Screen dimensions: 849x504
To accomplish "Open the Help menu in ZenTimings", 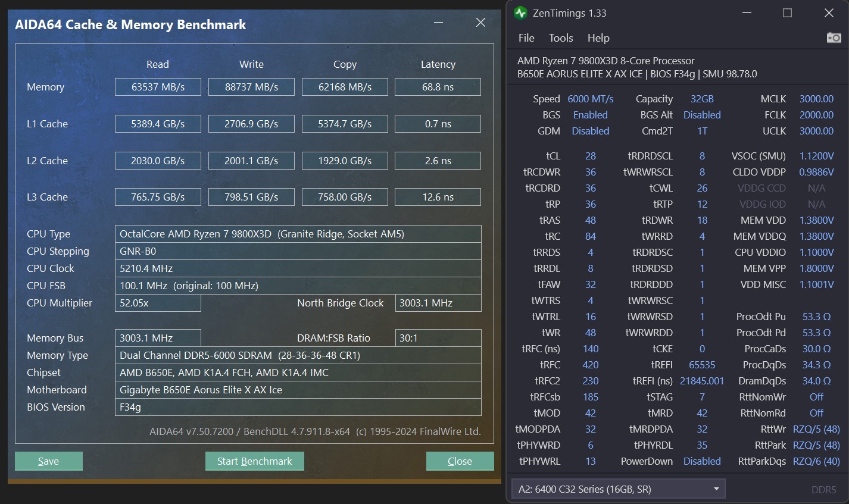I will click(598, 37).
